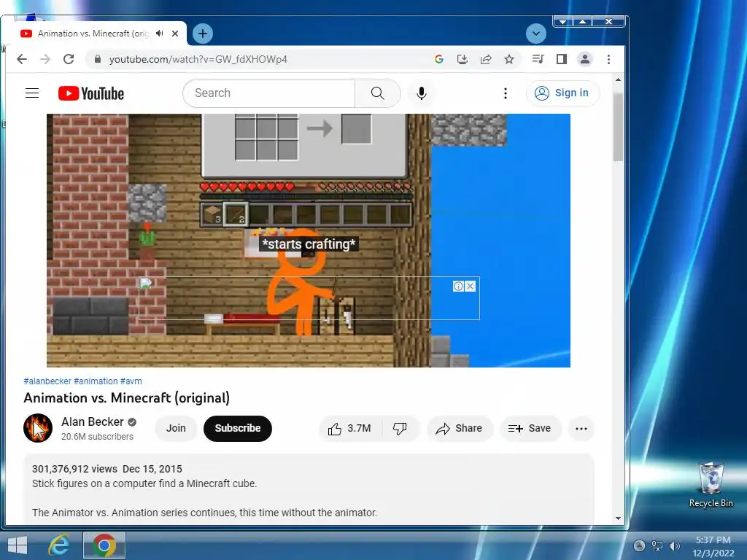Open the #avm hashtag link
747x560 pixels.
(x=131, y=381)
